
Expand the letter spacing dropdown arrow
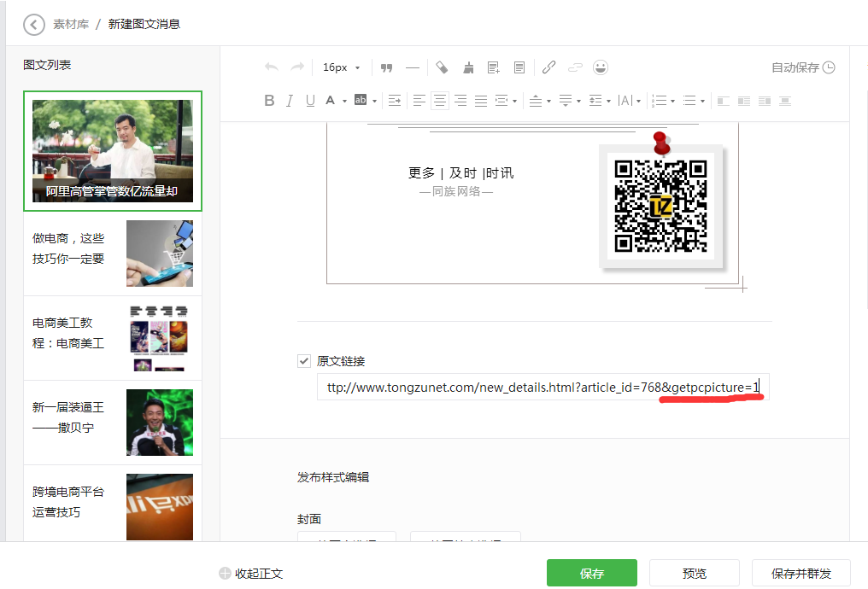pos(638,102)
